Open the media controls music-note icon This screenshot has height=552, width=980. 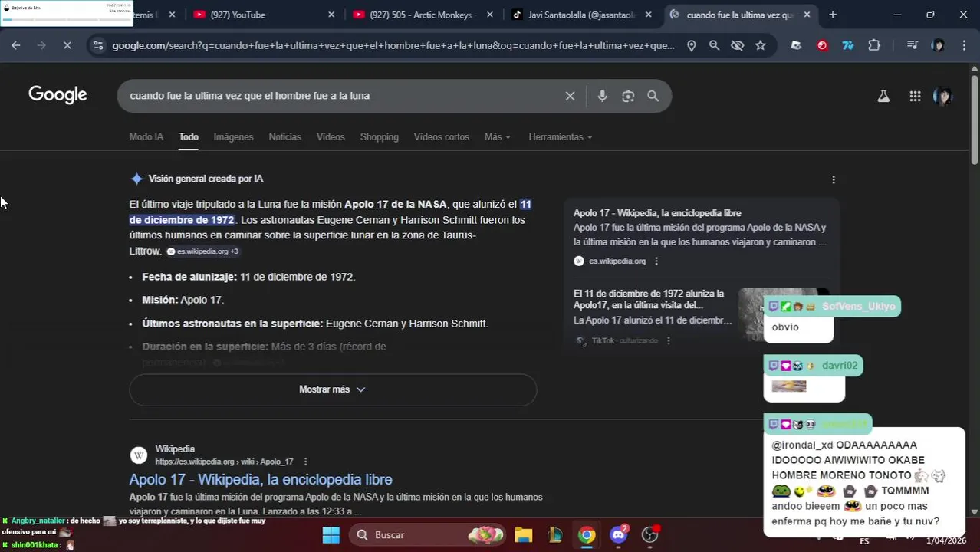(x=912, y=45)
